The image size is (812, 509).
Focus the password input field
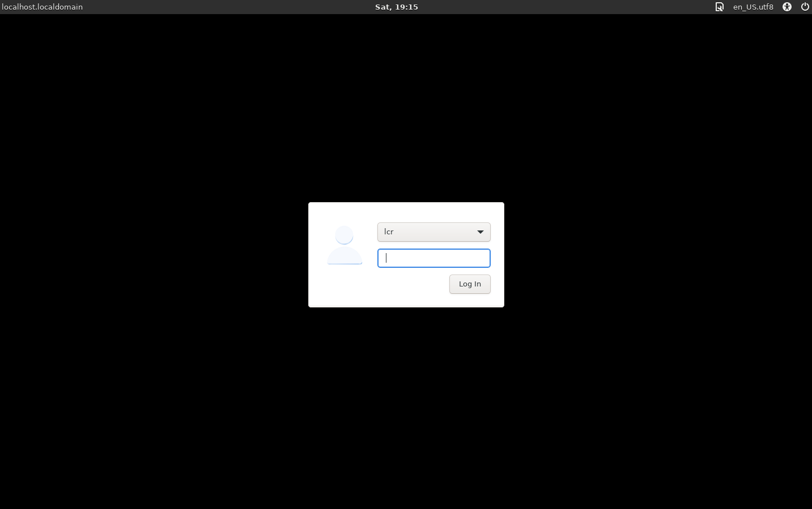[x=433, y=258]
